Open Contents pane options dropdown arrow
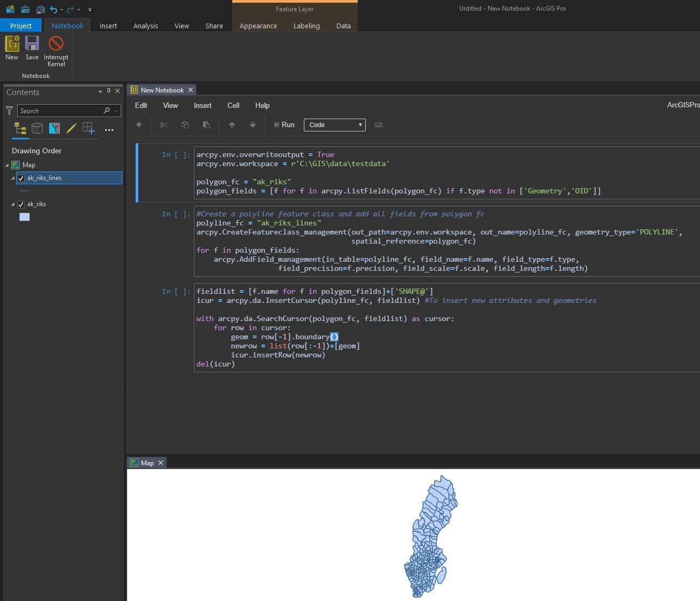 (x=100, y=92)
